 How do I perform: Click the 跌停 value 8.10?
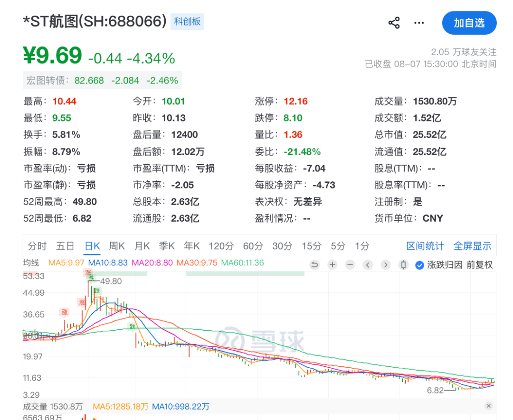[x=293, y=118]
